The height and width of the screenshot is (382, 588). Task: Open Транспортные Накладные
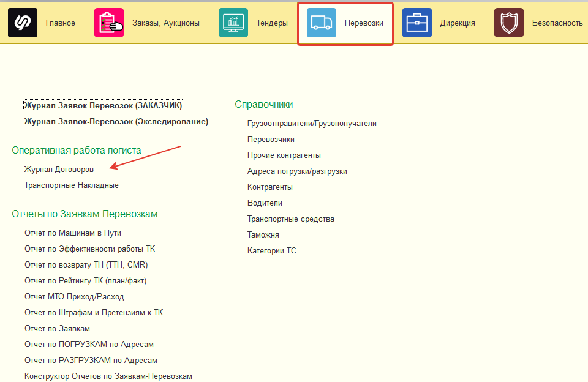71,185
